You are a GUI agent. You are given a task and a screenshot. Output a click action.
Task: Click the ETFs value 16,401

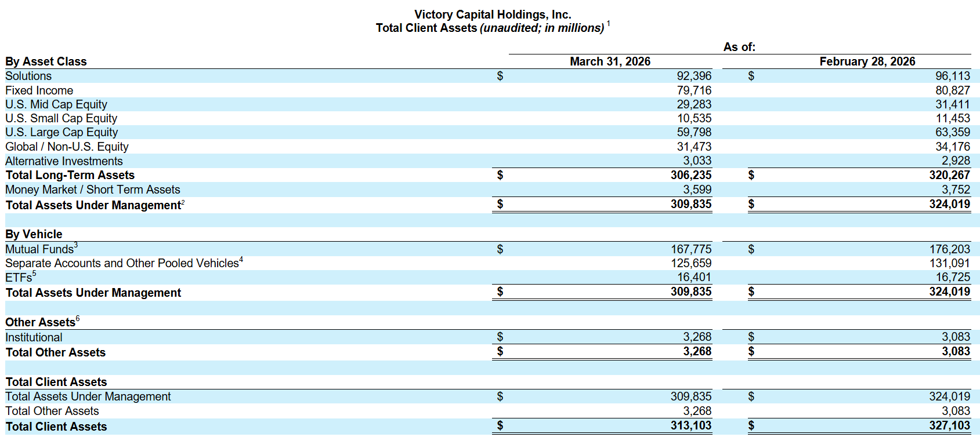[694, 277]
